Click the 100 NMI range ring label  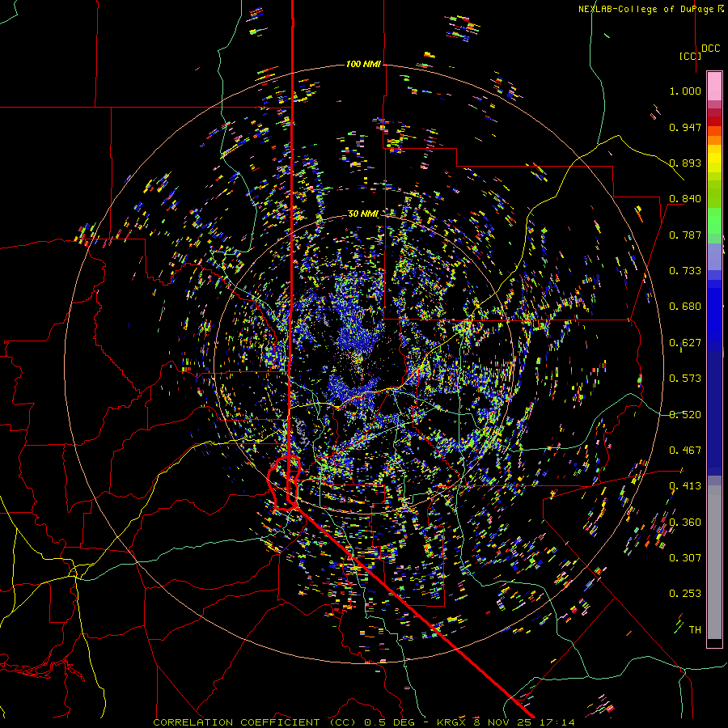[x=363, y=64]
